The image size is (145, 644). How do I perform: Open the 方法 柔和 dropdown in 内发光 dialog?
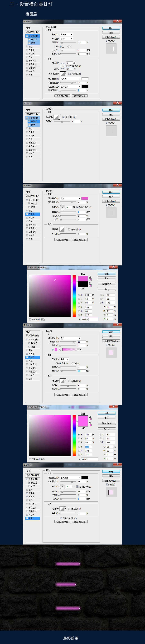[x=64, y=359]
